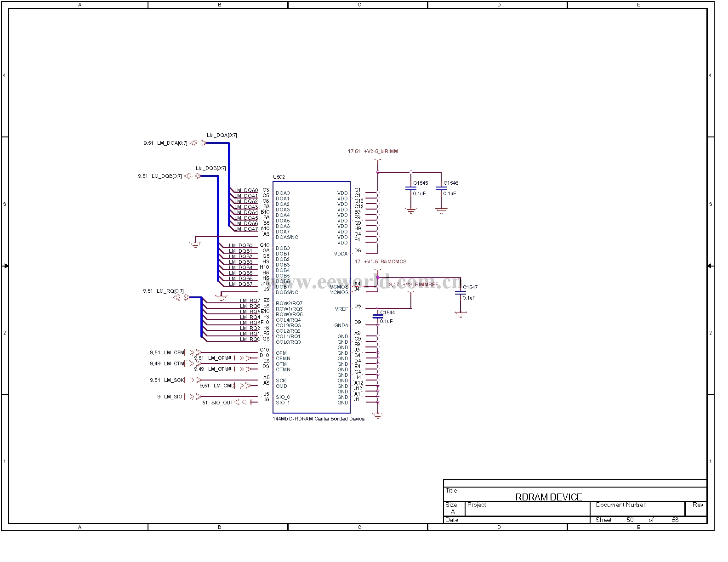The width and height of the screenshot is (728, 562).
Task: Click the LM_DQB7 net label
Action: click(241, 284)
